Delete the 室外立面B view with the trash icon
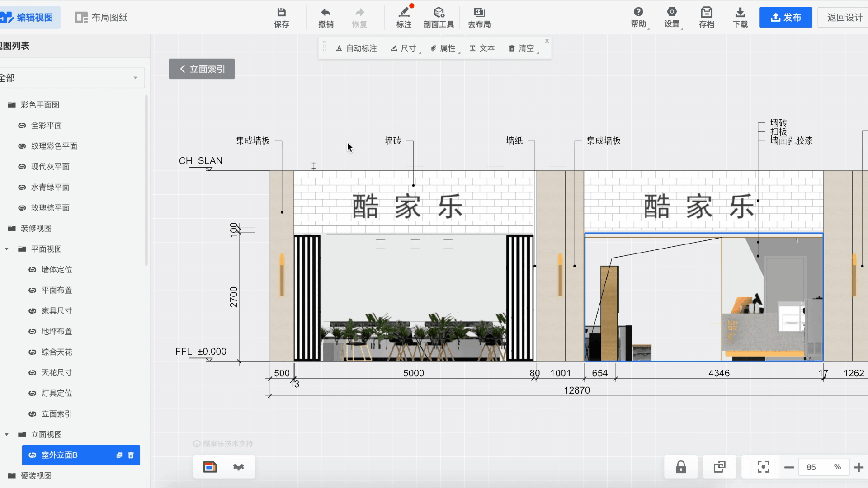 [131, 455]
